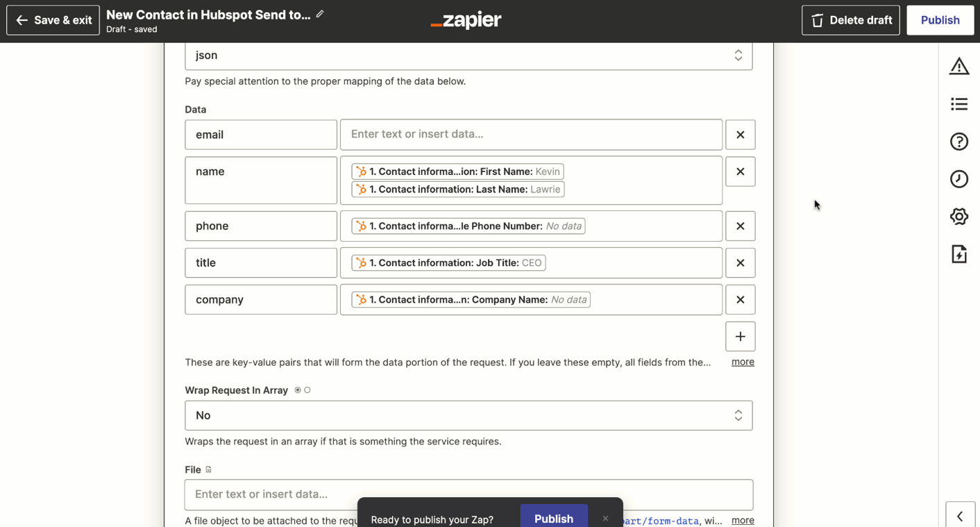Open the file with lightning bolt icon

pos(959,254)
